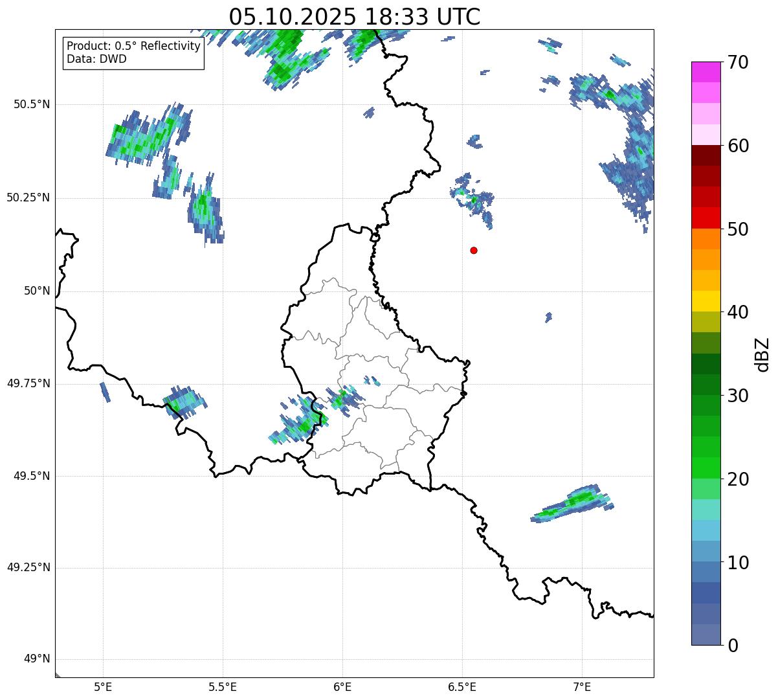Click the 50.5°N latitude label
The width and height of the screenshot is (778, 700).
[x=32, y=104]
